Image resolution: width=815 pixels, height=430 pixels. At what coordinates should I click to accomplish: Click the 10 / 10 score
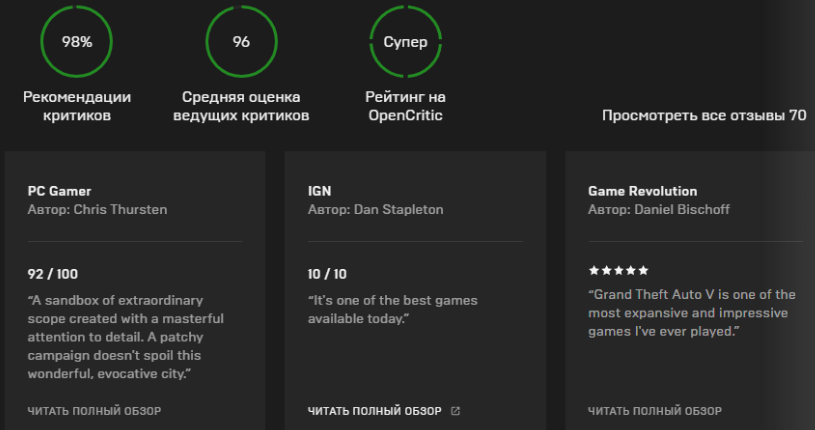(x=327, y=274)
